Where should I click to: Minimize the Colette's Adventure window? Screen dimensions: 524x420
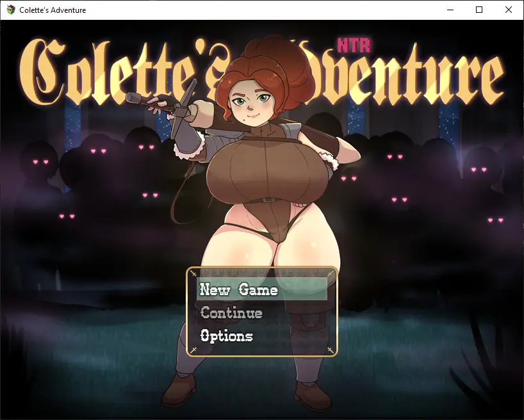point(450,10)
